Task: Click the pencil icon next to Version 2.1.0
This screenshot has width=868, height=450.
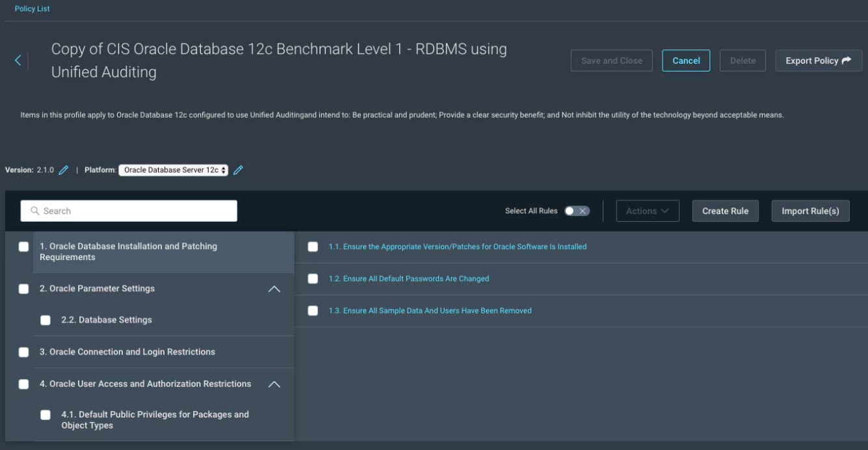Action: [63, 170]
